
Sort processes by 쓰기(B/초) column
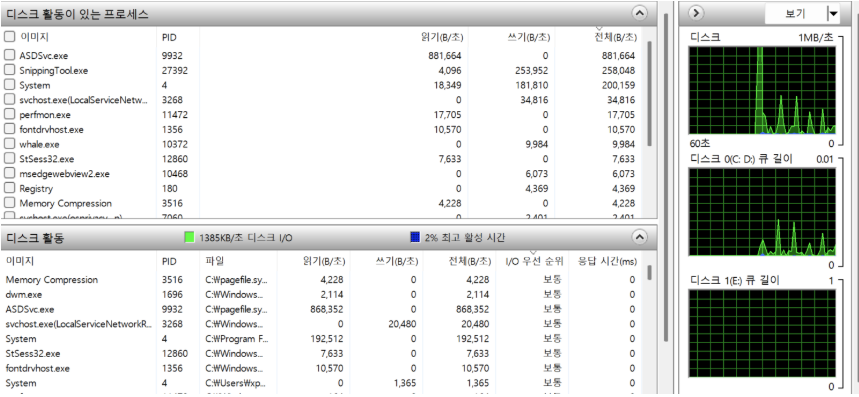[529, 38]
